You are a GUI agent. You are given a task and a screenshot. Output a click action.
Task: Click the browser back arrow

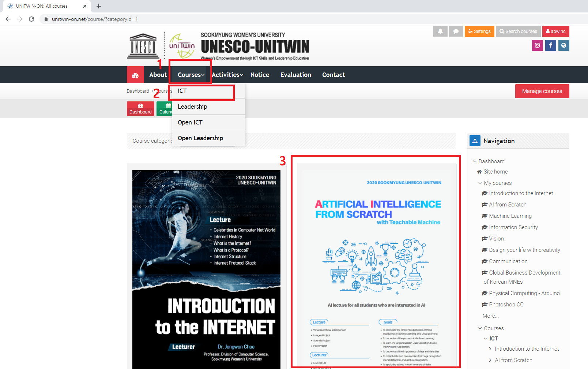coord(8,19)
